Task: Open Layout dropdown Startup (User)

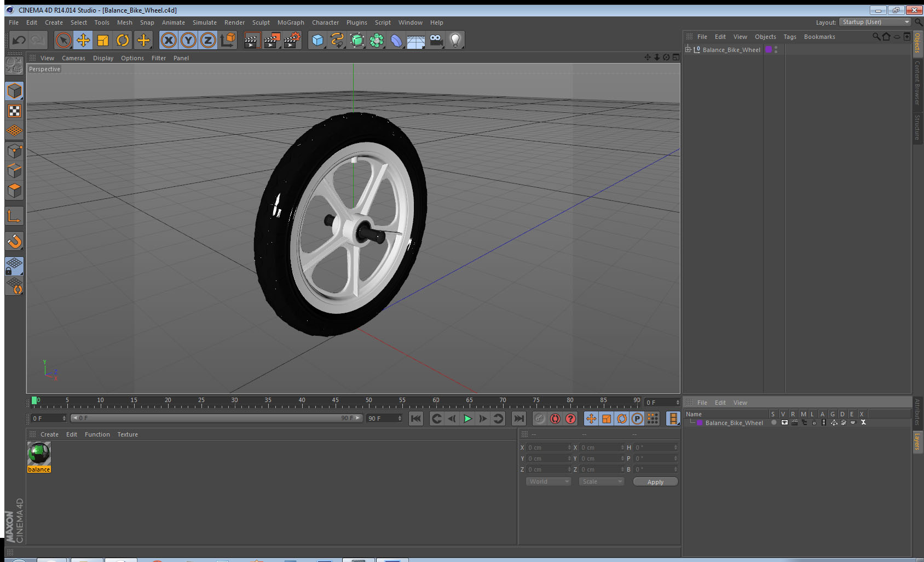Action: (x=875, y=22)
